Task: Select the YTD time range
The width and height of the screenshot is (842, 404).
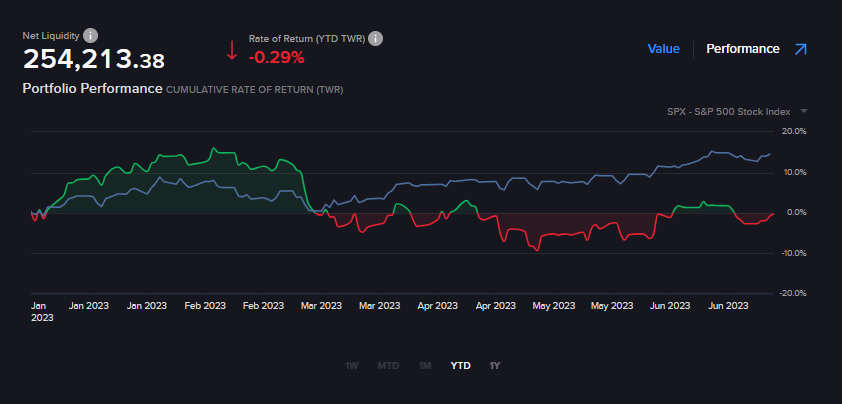Action: click(461, 366)
